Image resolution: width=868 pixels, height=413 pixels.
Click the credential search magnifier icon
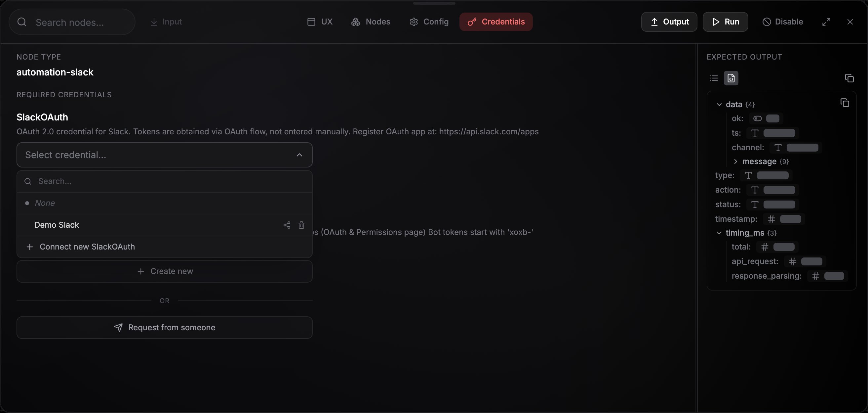(28, 182)
